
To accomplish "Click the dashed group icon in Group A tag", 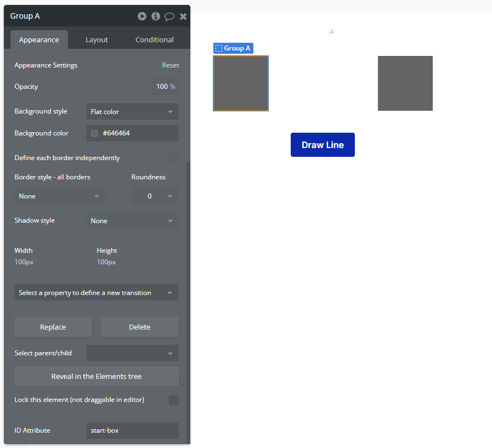I will click(x=219, y=48).
